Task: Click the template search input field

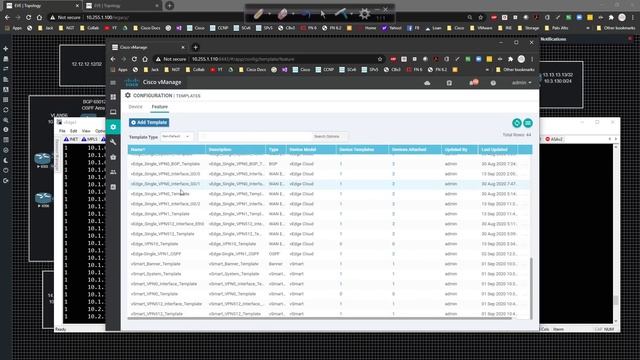Action: point(256,136)
